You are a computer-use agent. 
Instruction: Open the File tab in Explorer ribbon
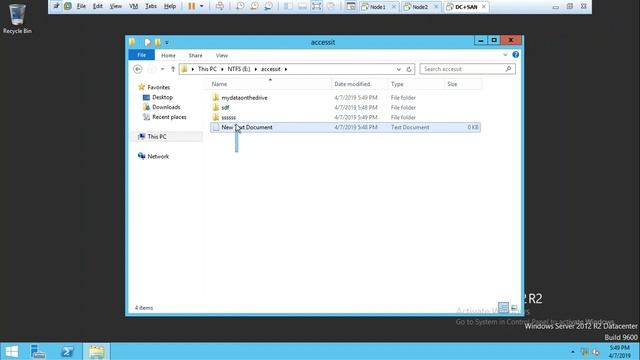point(142,55)
